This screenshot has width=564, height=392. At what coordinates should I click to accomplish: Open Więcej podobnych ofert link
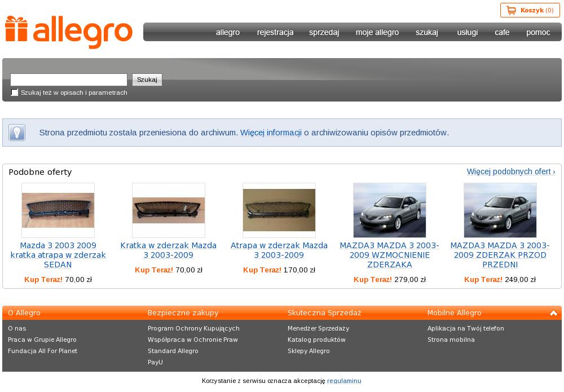(x=511, y=171)
